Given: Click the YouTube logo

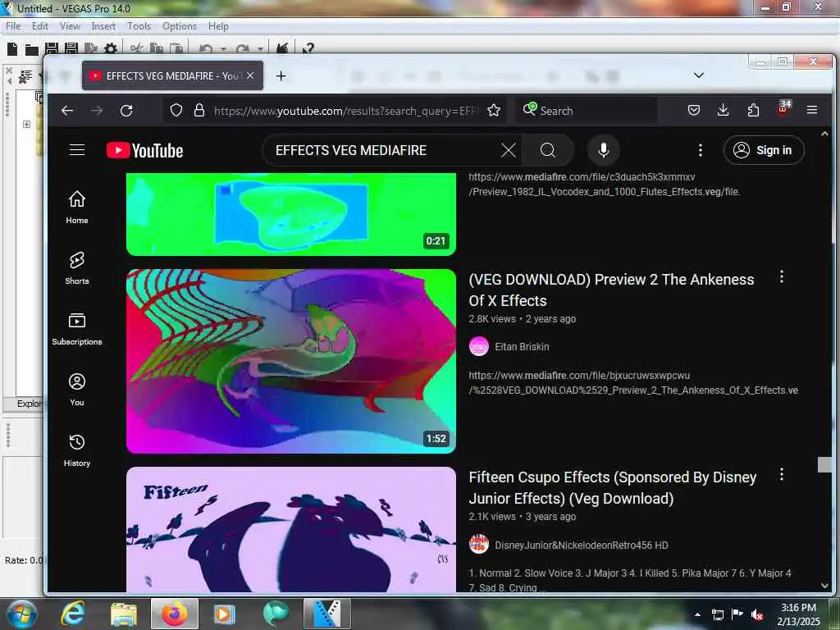Looking at the screenshot, I should (144, 151).
